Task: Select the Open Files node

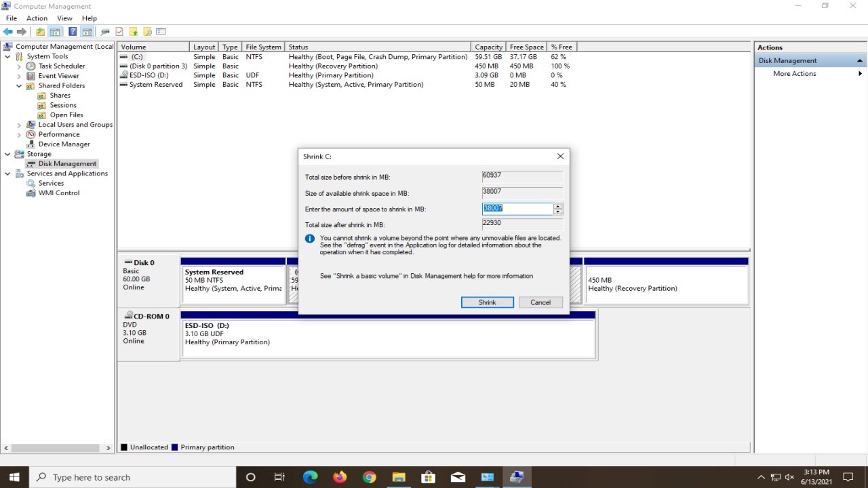Action: pyautogui.click(x=66, y=115)
